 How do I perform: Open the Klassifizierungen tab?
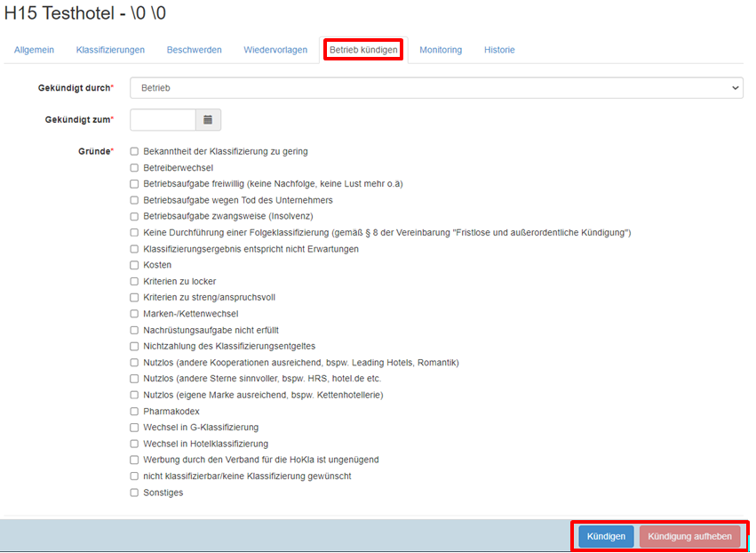(x=110, y=50)
